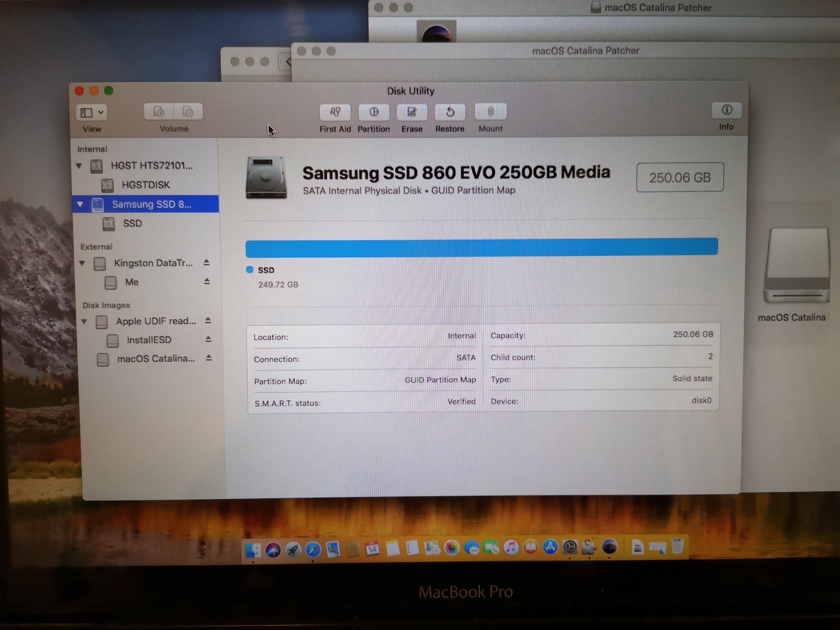Eject the Kingston DataTraveler disk
Viewport: 840px width, 630px height.
coord(206,262)
